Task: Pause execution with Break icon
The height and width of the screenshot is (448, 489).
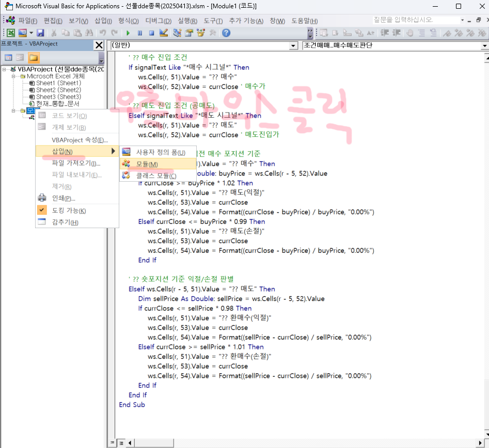Action: click(140, 33)
